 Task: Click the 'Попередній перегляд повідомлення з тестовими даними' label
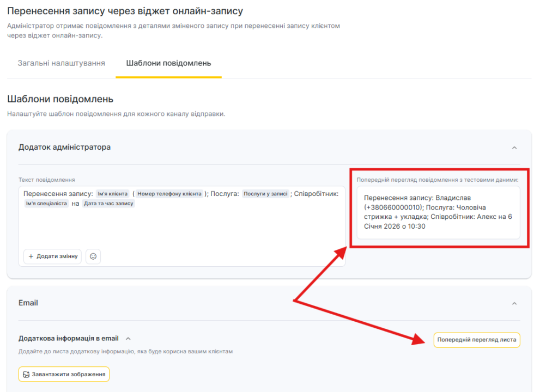438,179
